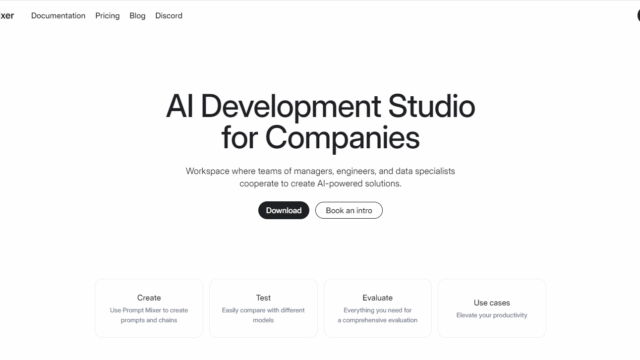Screen dimensions: 640x360
Task: Click the 'AI Development Studio' headline line
Action: pos(320,106)
